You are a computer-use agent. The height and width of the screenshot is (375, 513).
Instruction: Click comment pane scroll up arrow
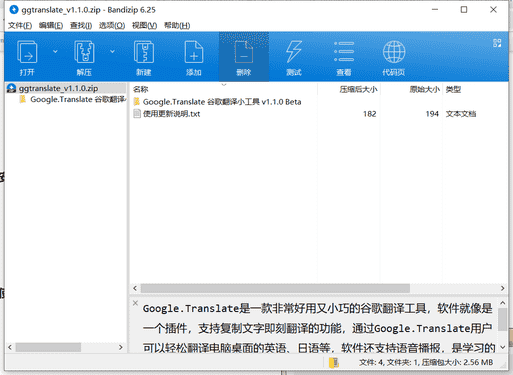(x=503, y=303)
